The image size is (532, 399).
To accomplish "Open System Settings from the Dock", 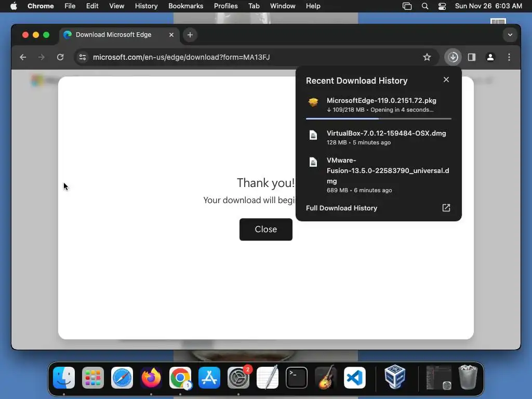I will (x=238, y=378).
